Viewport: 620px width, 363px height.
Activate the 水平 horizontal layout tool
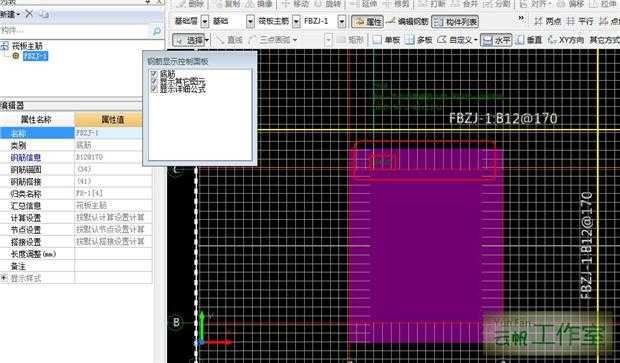click(497, 40)
